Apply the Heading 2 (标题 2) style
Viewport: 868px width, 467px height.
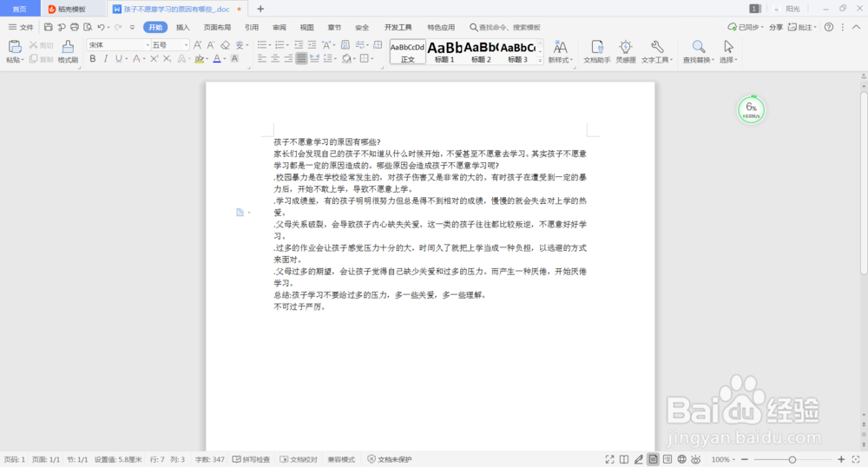[x=481, y=51]
